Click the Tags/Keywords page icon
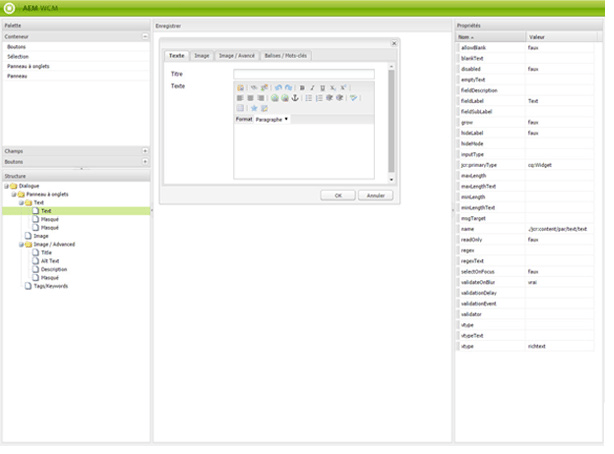The width and height of the screenshot is (614, 454). point(28,286)
